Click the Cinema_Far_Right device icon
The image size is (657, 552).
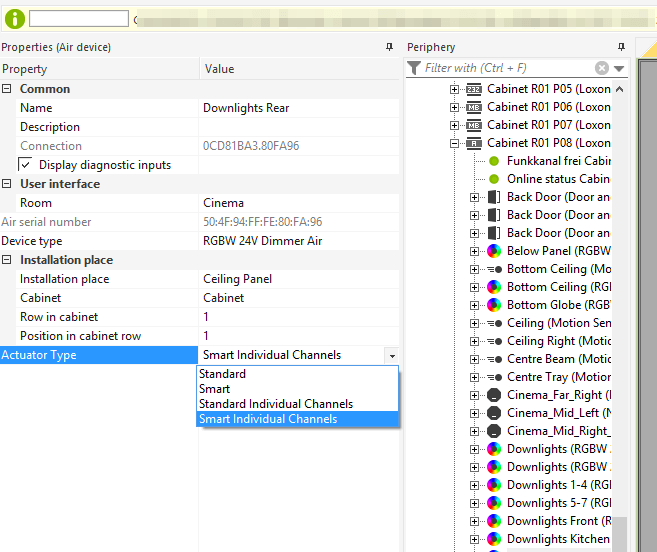(493, 395)
